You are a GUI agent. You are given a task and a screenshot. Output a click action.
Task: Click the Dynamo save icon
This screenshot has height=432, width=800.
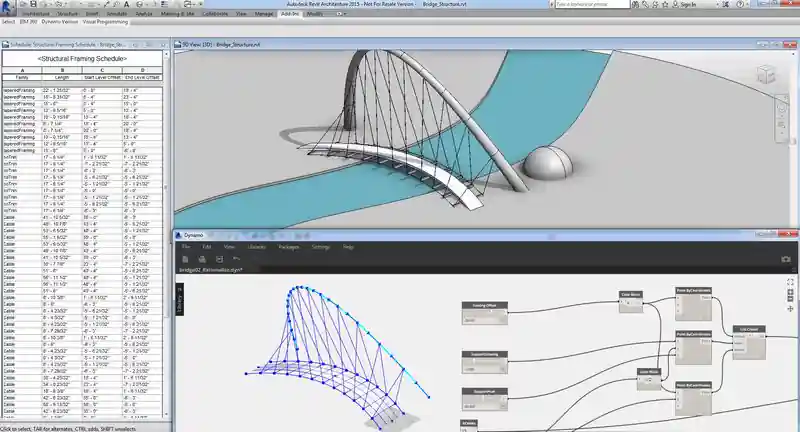pos(217,258)
